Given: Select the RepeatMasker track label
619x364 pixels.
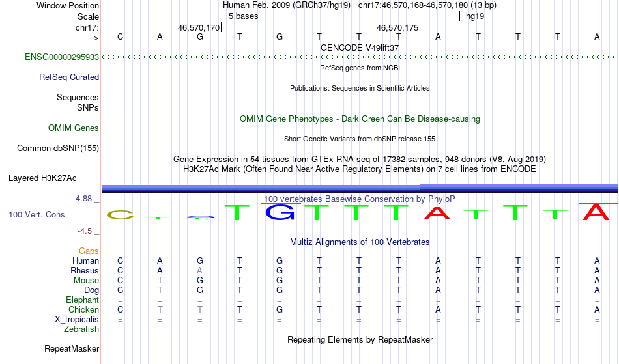Looking at the screenshot, I should 72,348.
